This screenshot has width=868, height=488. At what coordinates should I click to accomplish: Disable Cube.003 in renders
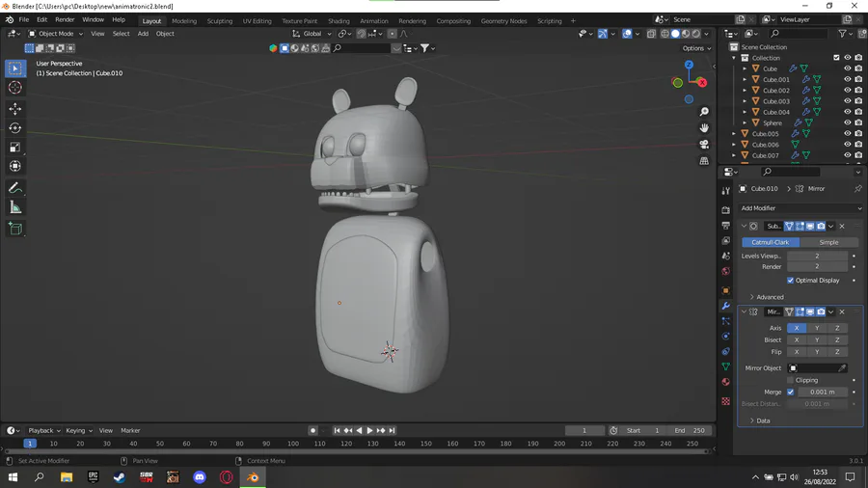pyautogui.click(x=858, y=101)
